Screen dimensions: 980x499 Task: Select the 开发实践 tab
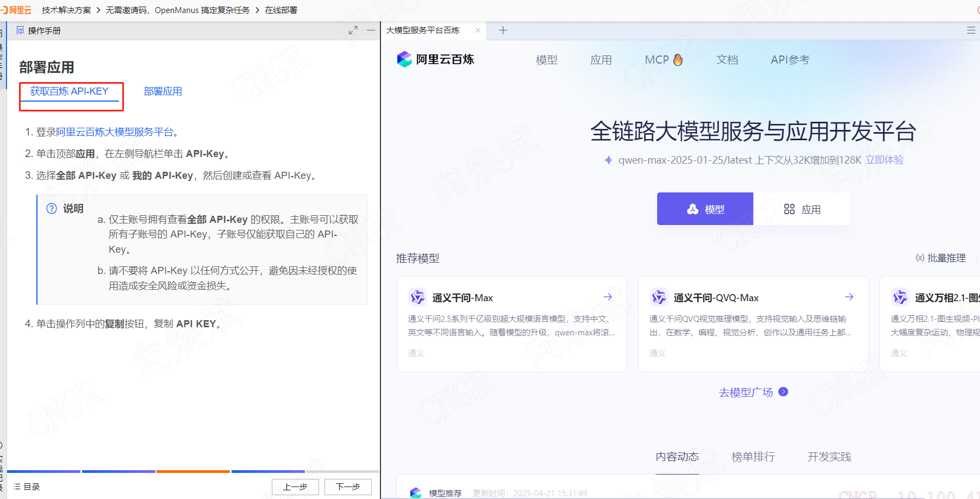click(829, 457)
